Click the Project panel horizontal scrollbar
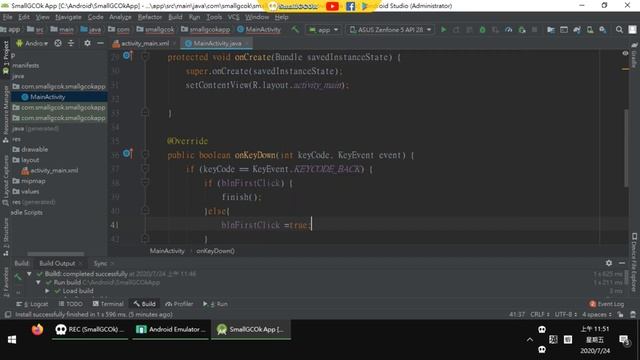 (56, 254)
